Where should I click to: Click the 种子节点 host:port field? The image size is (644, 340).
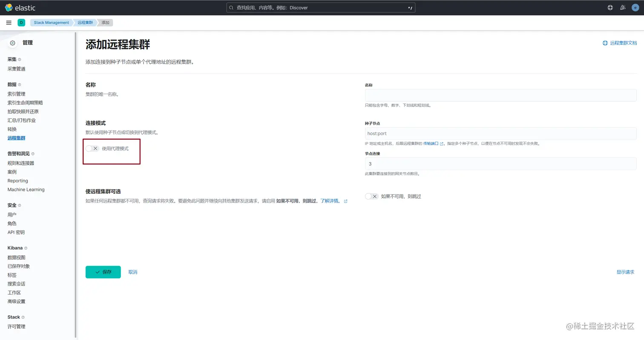coord(500,133)
